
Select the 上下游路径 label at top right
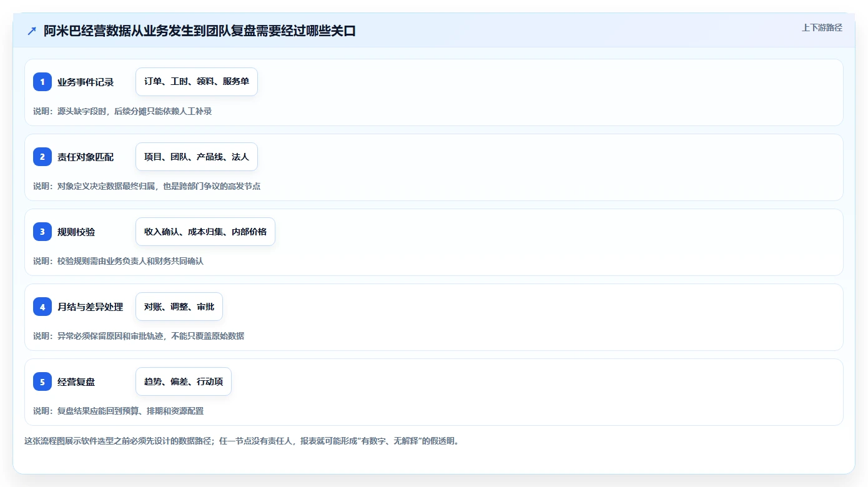(x=822, y=27)
